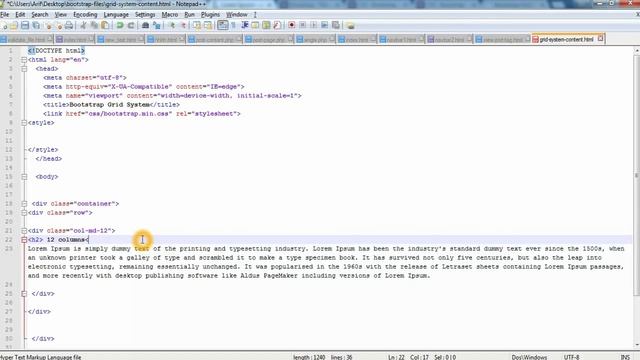640x360 pixels.
Task: Click the Replace toolbar icon
Action: [156, 26]
